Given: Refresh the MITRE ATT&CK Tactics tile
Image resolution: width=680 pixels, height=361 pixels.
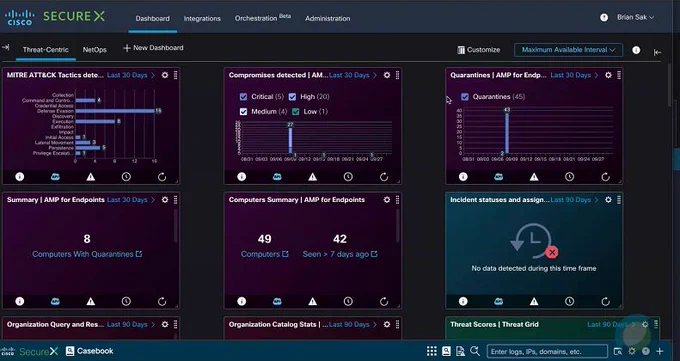Looking at the screenshot, I should [x=162, y=177].
